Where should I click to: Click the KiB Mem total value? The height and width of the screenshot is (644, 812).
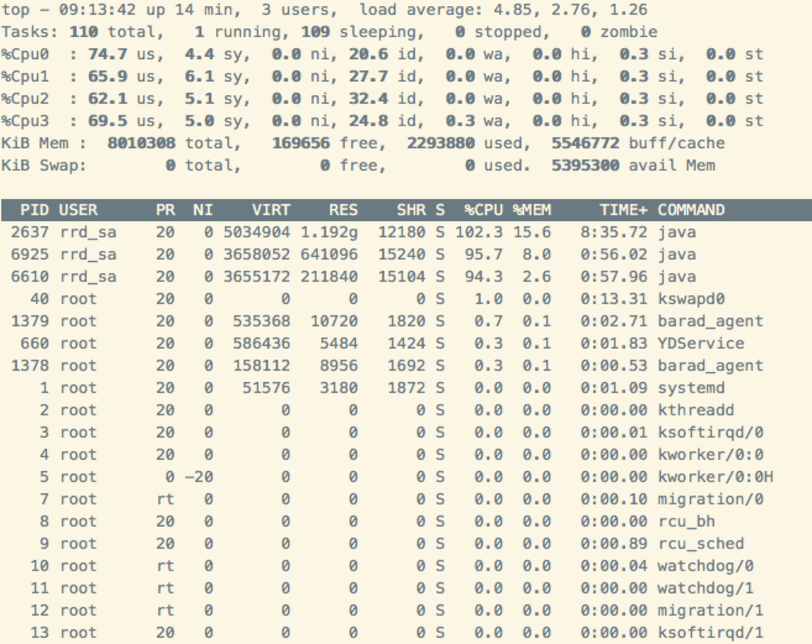141,143
